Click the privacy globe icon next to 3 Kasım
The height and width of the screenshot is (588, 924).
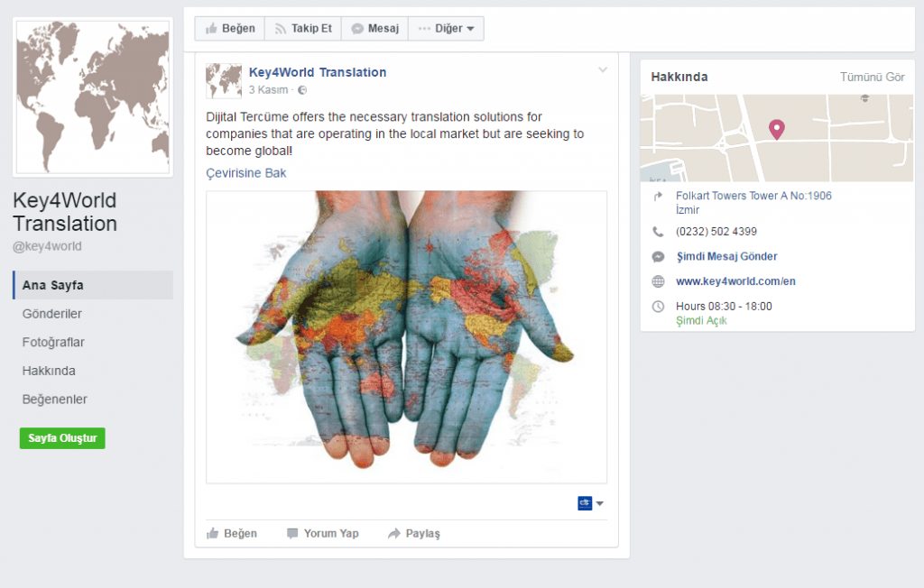coord(302,89)
